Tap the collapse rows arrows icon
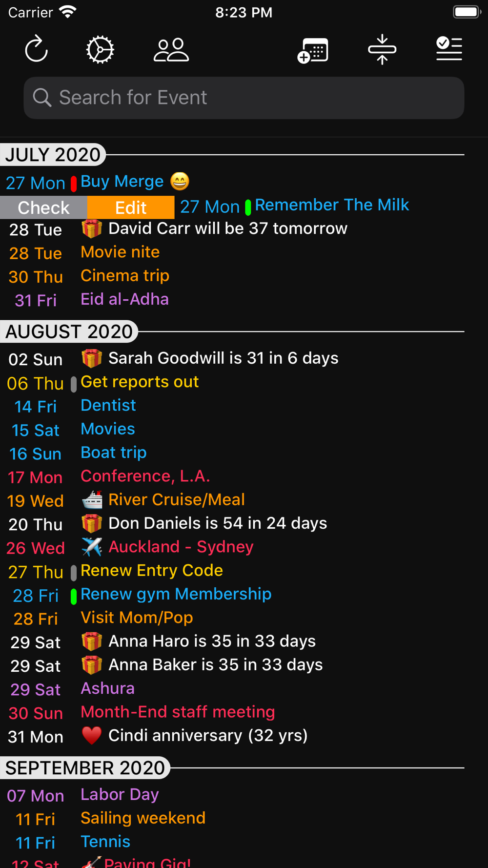 point(382,49)
